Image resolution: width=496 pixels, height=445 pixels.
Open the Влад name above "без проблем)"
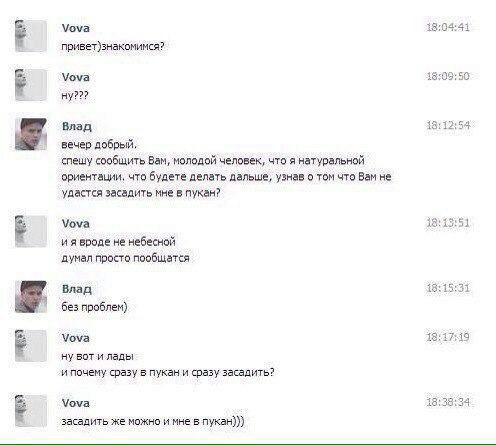point(77,289)
